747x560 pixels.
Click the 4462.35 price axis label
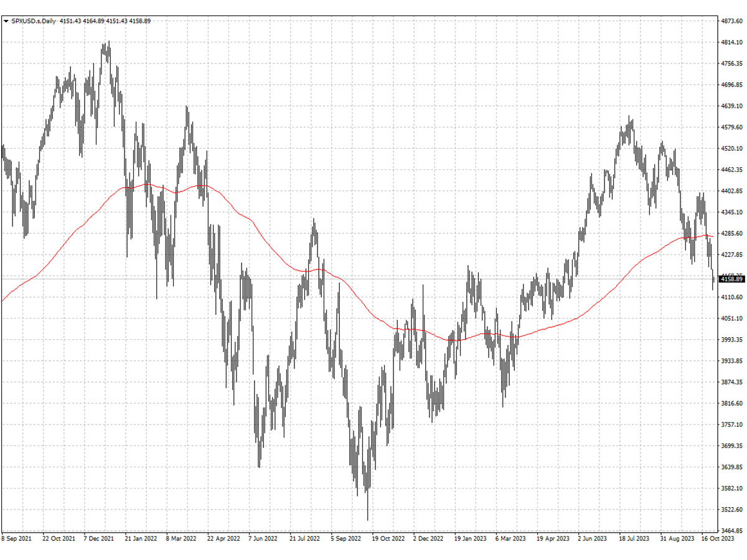(731, 170)
